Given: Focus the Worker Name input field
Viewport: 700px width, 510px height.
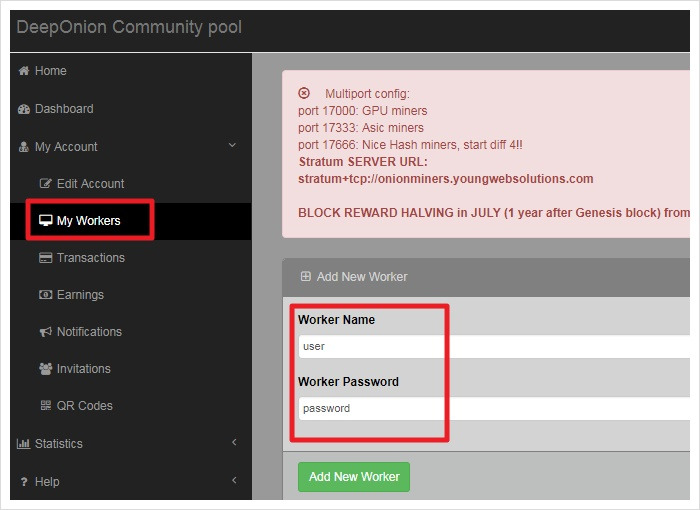Looking at the screenshot, I should tap(494, 347).
